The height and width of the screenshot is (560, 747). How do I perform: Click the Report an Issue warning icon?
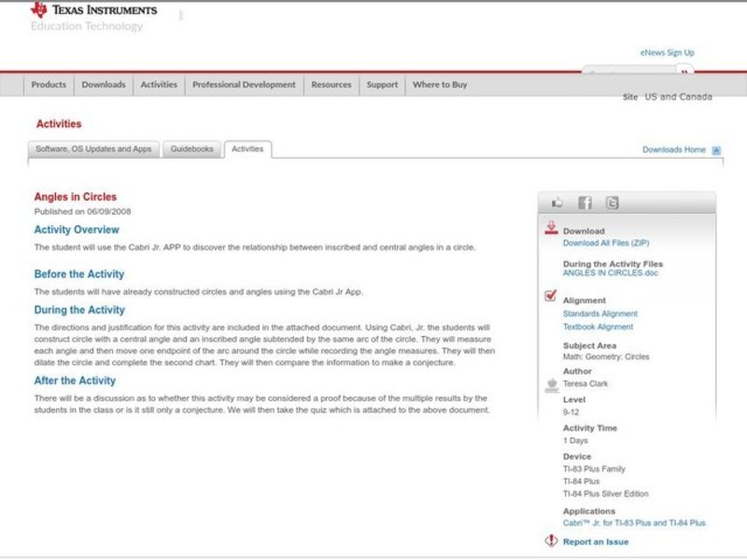click(551, 541)
